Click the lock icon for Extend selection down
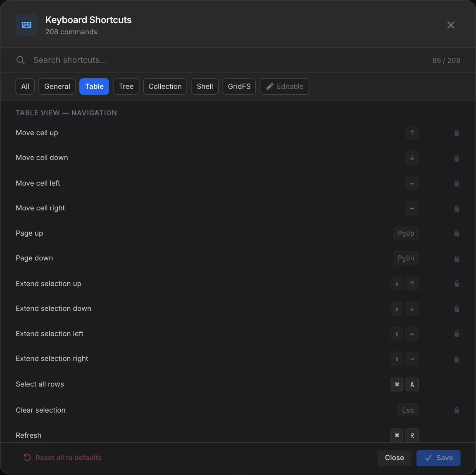The width and height of the screenshot is (476, 475). point(457,309)
